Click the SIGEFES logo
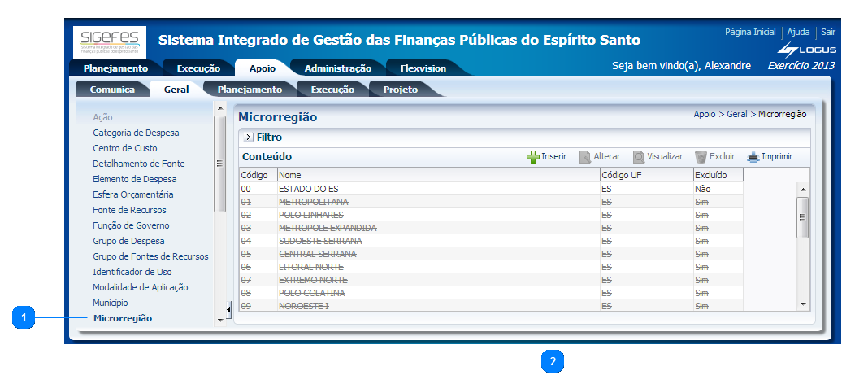This screenshot has height=380, width=868. (x=111, y=41)
